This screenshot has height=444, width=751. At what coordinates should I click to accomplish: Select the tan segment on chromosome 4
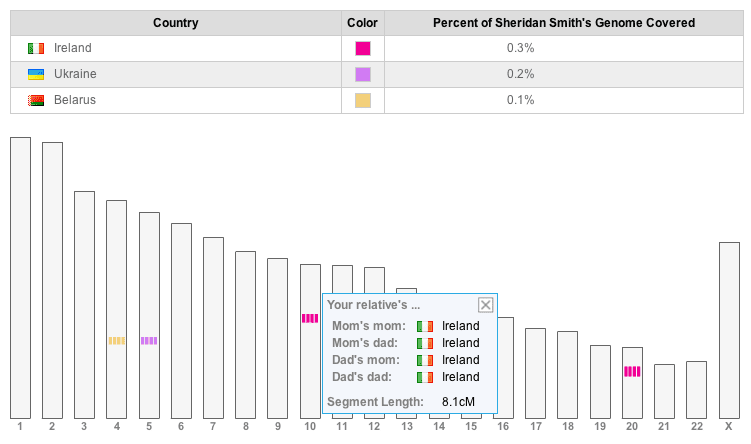click(116, 341)
